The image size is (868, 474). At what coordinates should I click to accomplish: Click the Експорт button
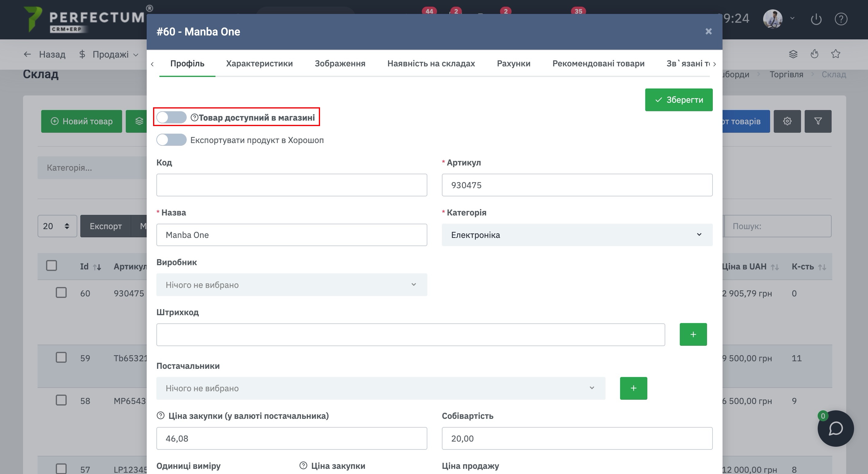105,226
